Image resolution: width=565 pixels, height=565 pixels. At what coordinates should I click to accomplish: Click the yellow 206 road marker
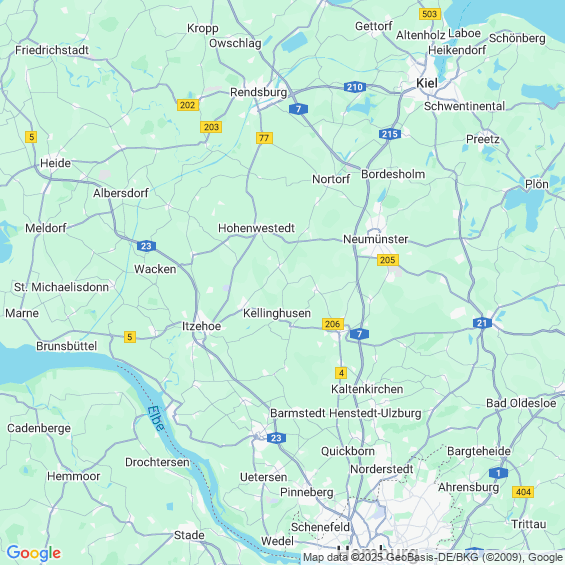333,324
